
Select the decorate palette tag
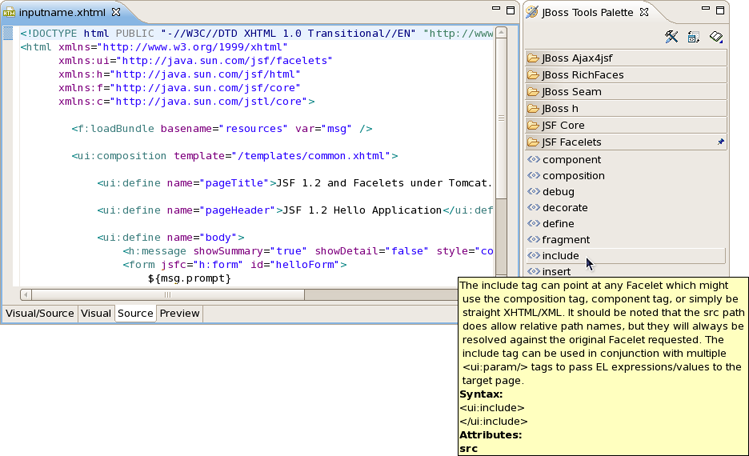tap(626, 208)
